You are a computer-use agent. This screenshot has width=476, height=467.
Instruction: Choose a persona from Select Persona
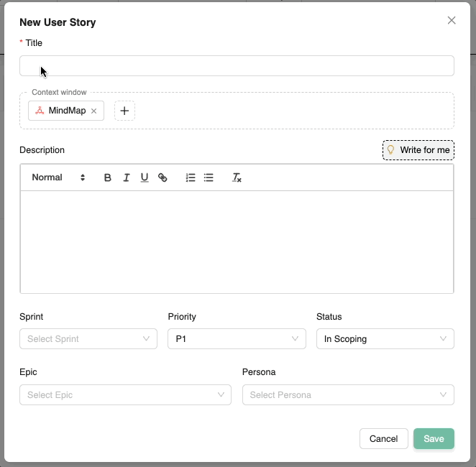click(348, 395)
